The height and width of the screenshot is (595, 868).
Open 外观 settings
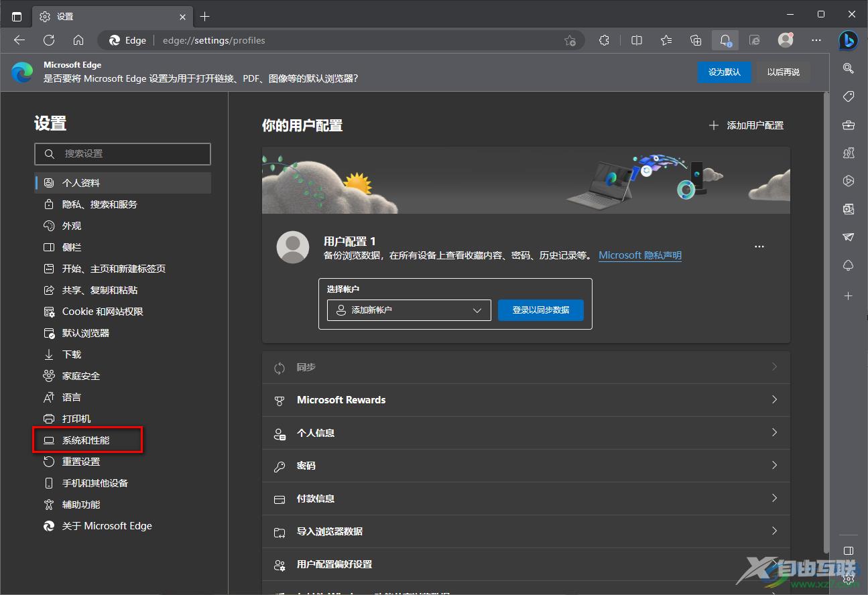pos(123,226)
